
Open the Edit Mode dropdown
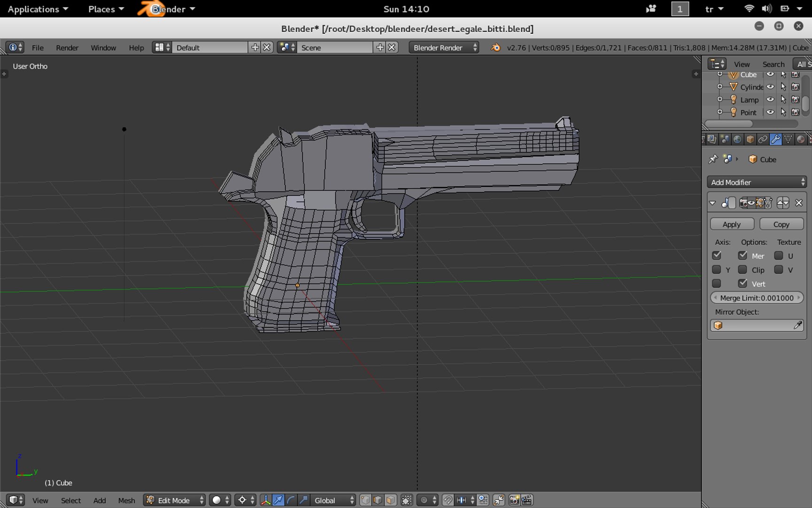pyautogui.click(x=175, y=500)
